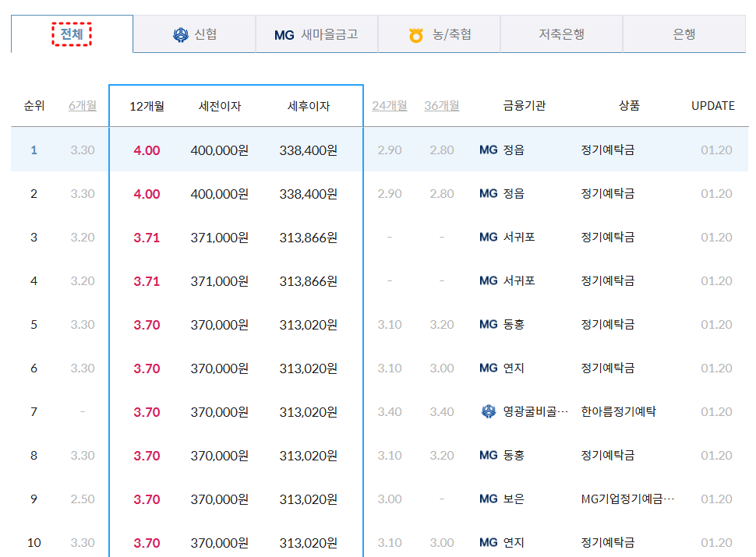Click the 세후이자 column header
The width and height of the screenshot is (756, 557).
click(x=309, y=106)
